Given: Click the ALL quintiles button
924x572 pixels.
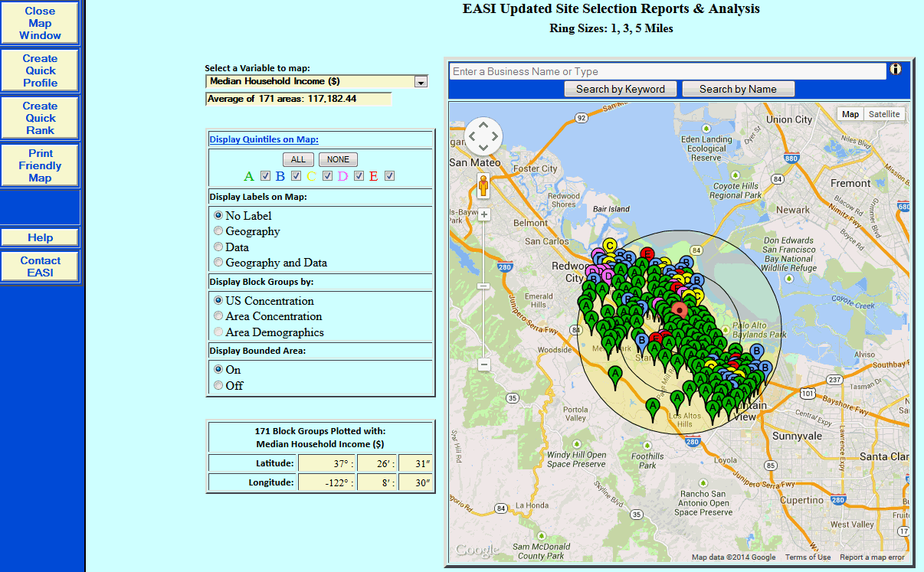Looking at the screenshot, I should point(298,159).
